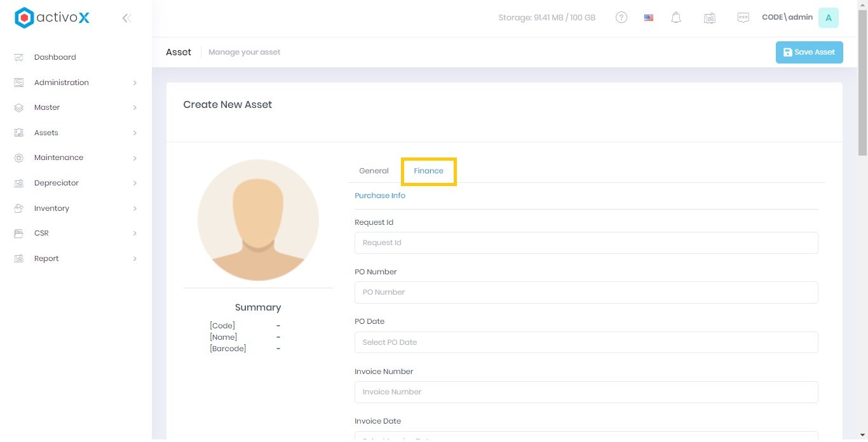Expand the Depreciator menu
Viewport: 868px width, 442px height.
[x=57, y=183]
